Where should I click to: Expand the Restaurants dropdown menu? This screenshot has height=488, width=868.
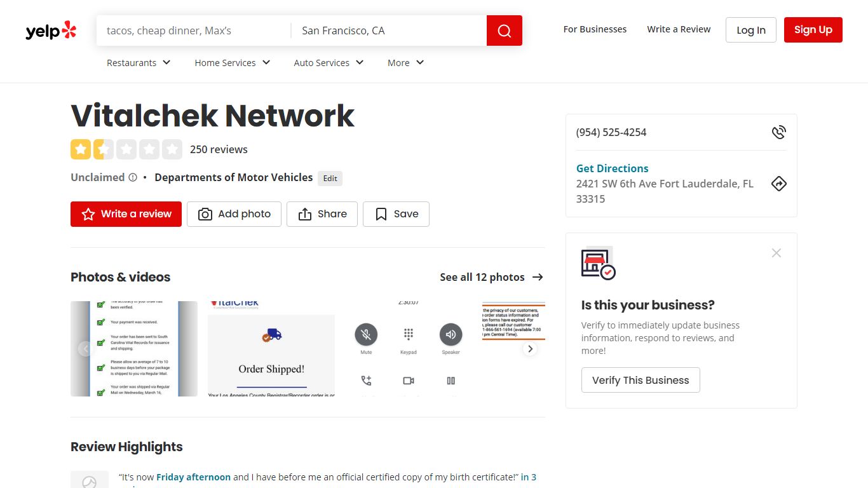139,62
